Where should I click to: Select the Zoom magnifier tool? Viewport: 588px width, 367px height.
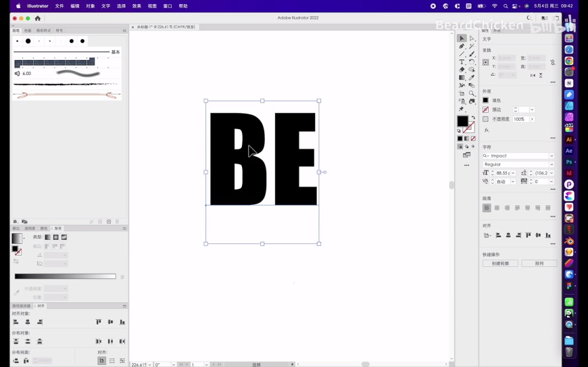(472, 93)
